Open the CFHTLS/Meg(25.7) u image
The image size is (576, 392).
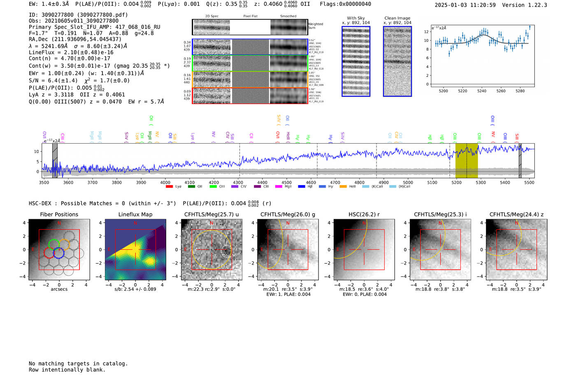pos(211,250)
